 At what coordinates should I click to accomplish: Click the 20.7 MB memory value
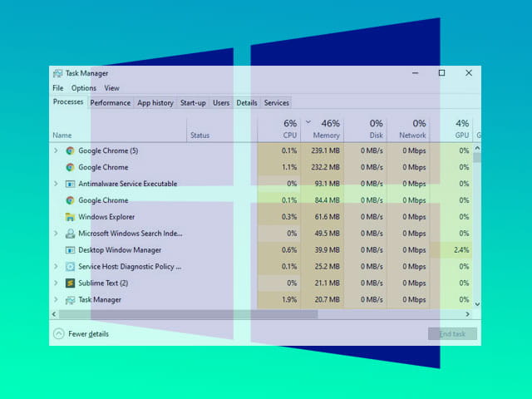pos(327,299)
